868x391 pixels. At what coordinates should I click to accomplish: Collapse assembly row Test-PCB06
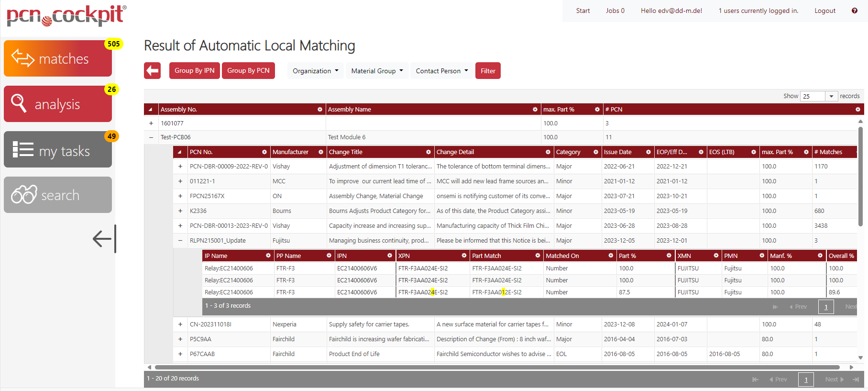151,137
